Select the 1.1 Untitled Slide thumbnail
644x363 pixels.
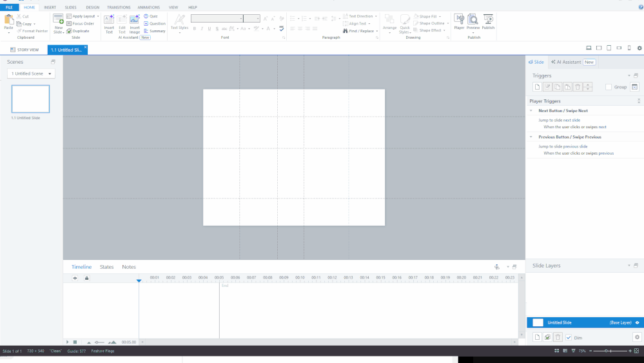click(x=30, y=99)
